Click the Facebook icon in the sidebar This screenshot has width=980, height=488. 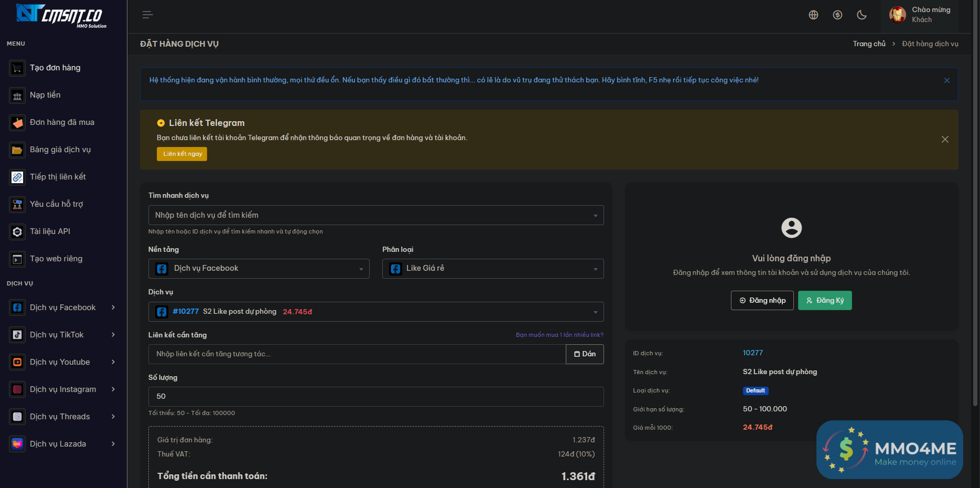17,307
